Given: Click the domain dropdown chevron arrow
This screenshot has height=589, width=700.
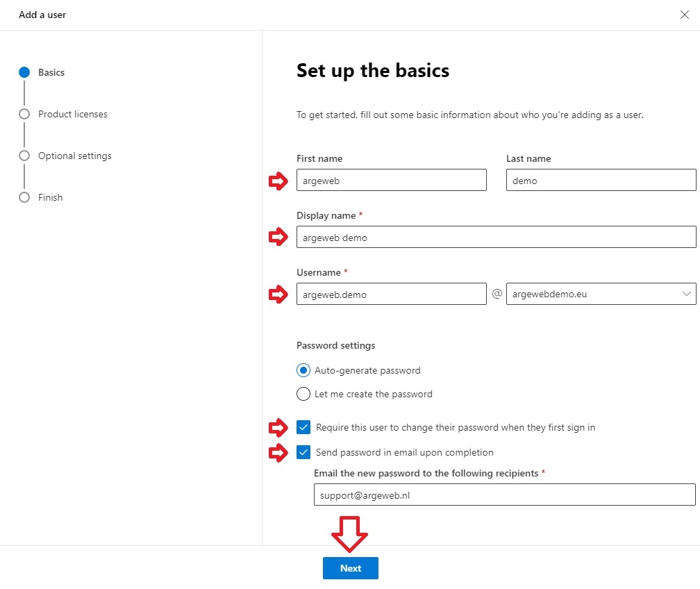Looking at the screenshot, I should point(687,294).
